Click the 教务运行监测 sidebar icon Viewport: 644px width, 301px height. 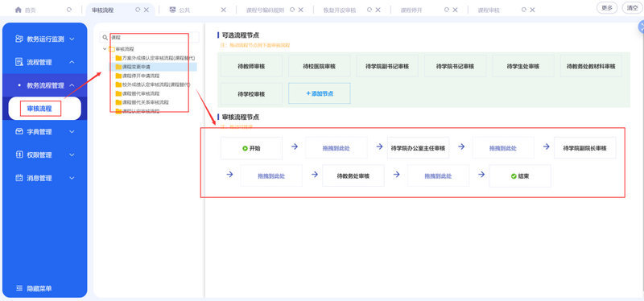click(19, 39)
